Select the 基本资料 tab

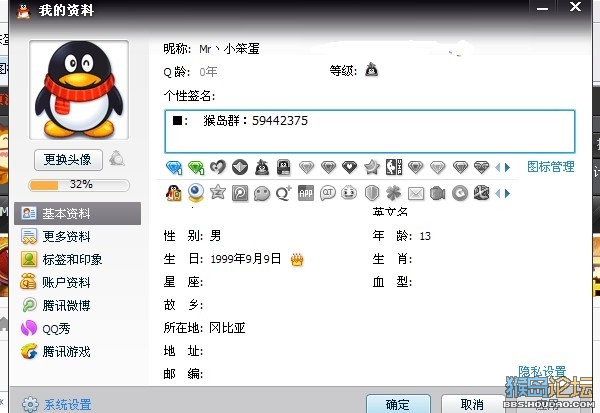(78, 214)
